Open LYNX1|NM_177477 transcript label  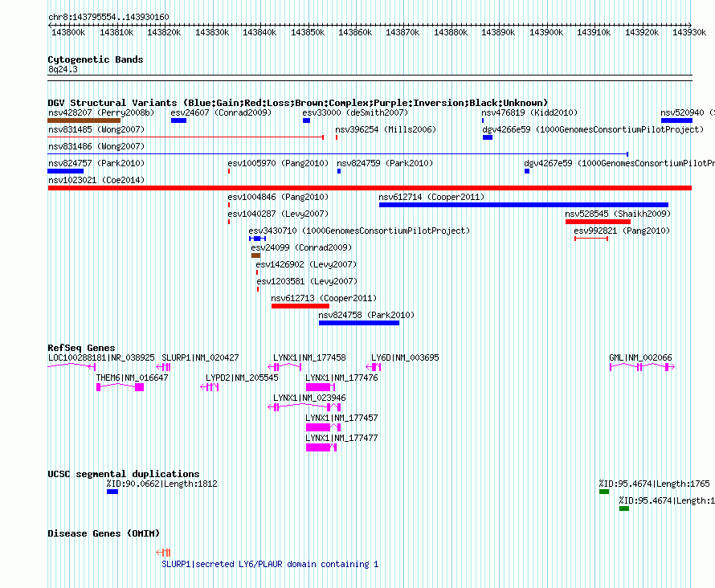point(341,438)
